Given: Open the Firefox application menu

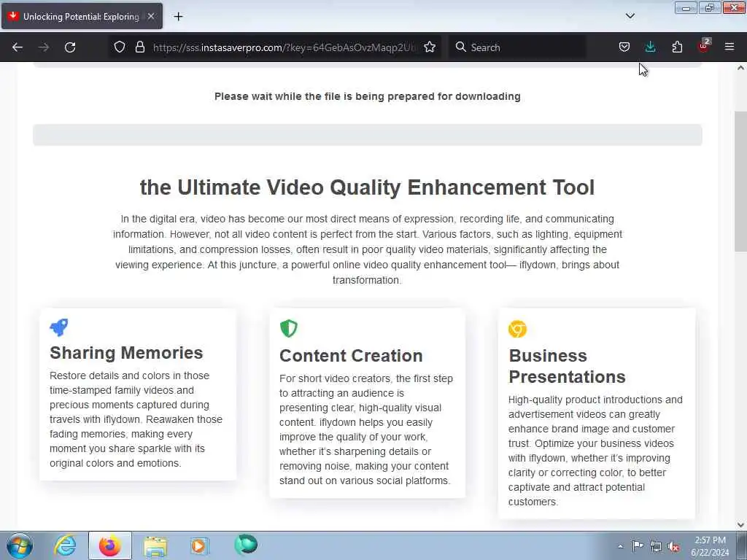Looking at the screenshot, I should (x=729, y=47).
